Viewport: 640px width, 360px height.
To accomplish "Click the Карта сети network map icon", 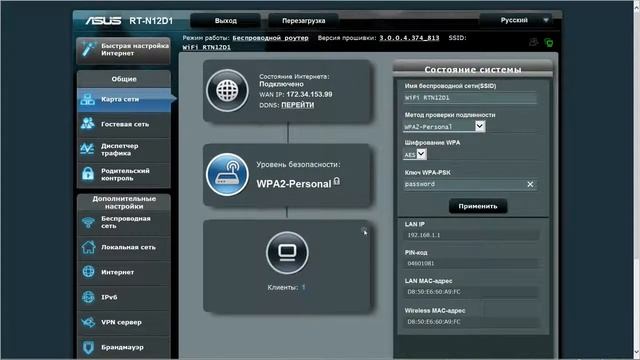I will [88, 99].
